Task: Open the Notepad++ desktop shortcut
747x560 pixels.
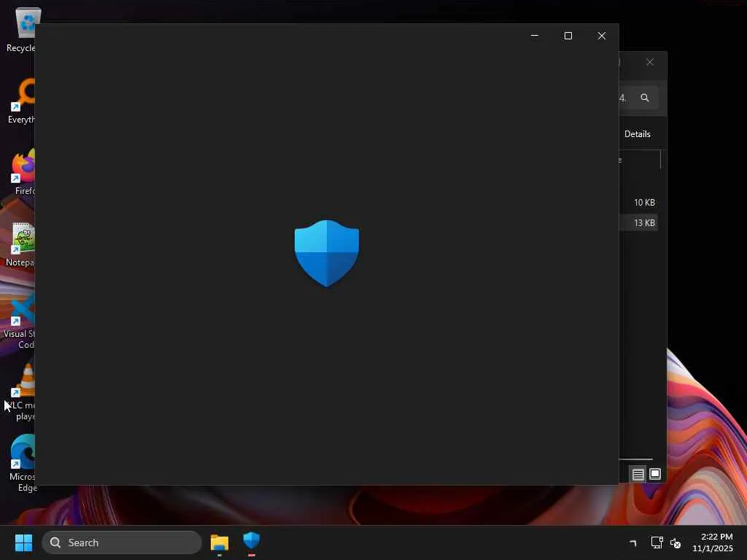Action: click(x=20, y=244)
